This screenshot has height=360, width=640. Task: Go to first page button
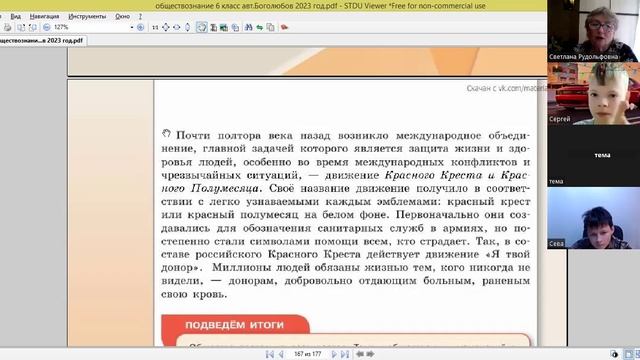pyautogui.click(x=269, y=354)
